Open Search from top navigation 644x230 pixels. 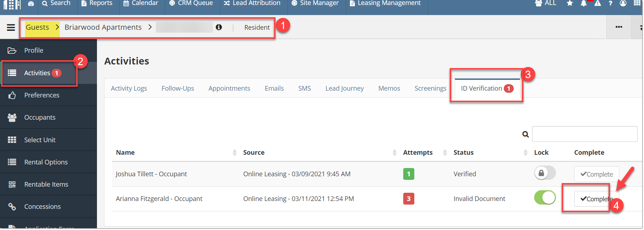coord(56,3)
